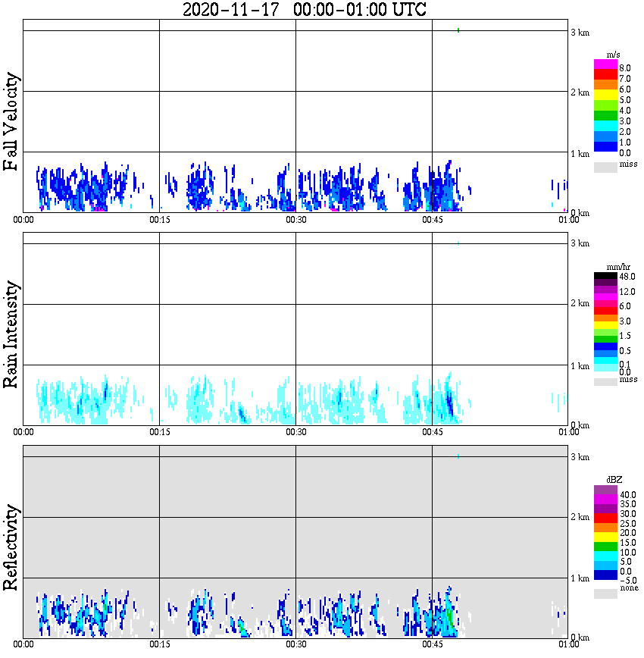Pick the green 1.5 mm/hr legend swatch

click(x=605, y=339)
